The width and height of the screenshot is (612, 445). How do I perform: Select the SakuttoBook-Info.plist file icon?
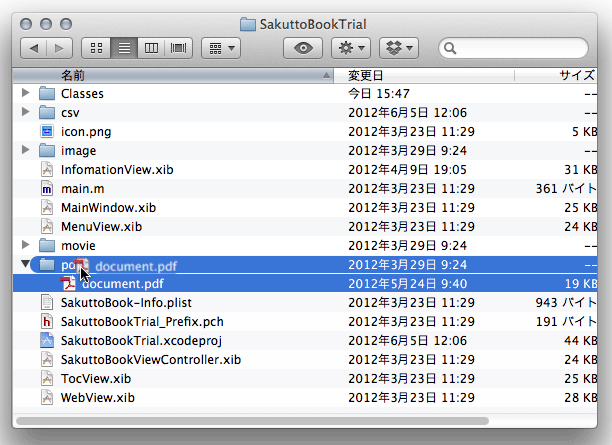click(x=47, y=303)
